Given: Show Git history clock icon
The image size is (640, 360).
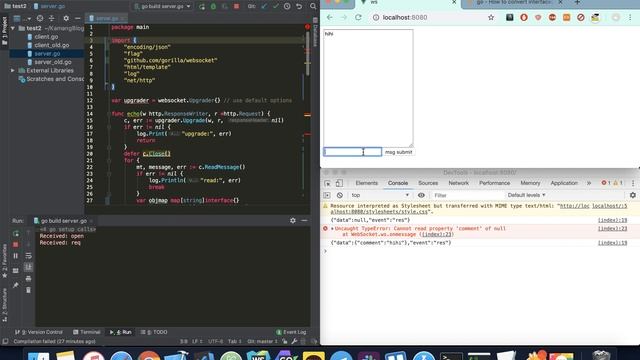Looking at the screenshot, I should coord(287,6).
